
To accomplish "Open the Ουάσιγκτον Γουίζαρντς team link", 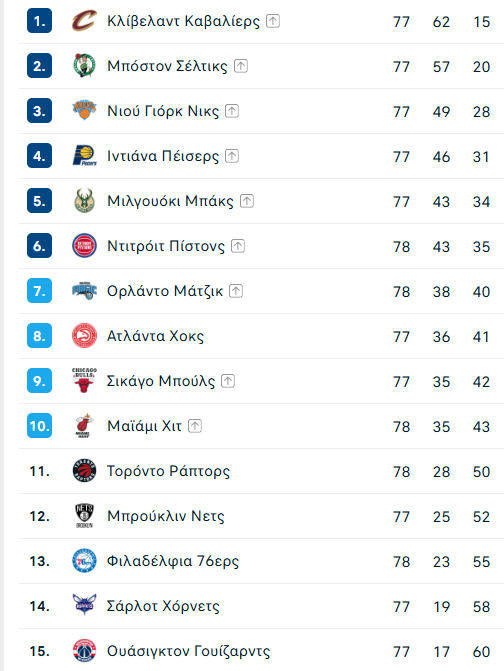I will [x=189, y=651].
